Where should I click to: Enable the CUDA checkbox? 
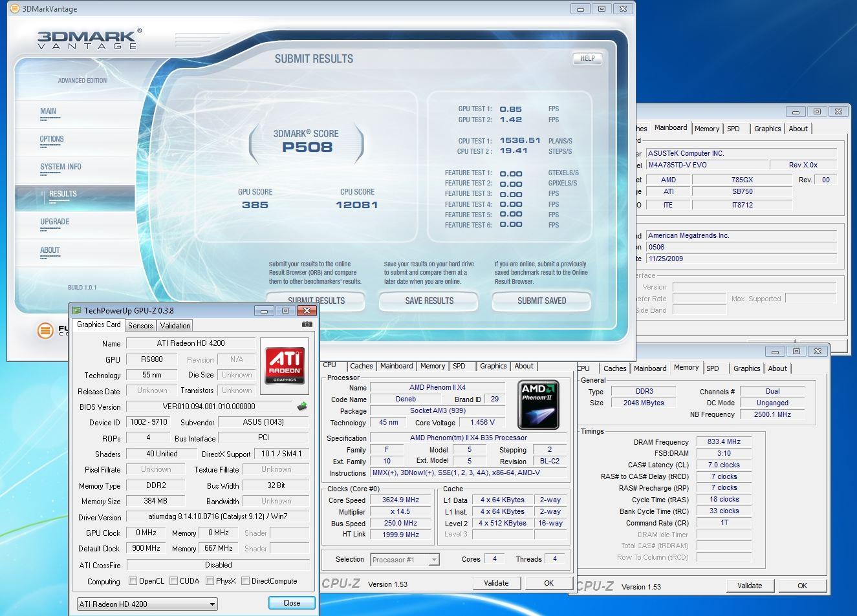(x=173, y=581)
